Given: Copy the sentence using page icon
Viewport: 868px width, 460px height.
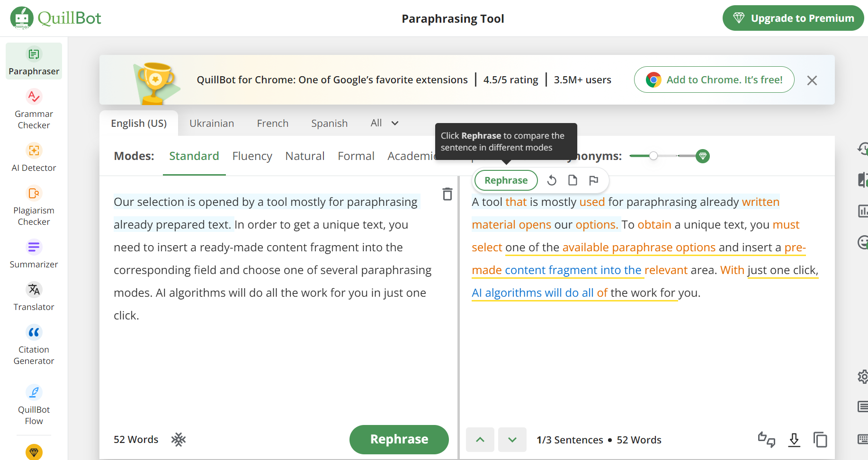Looking at the screenshot, I should point(573,180).
